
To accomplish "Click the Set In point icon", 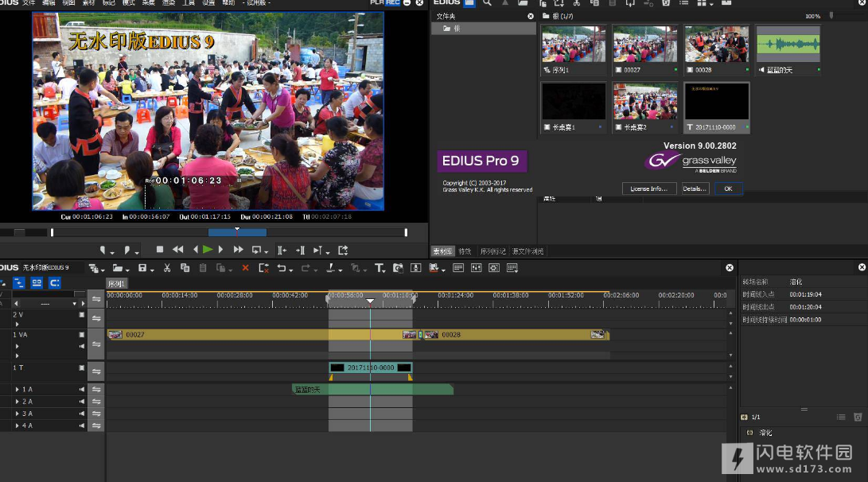I will coord(103,250).
